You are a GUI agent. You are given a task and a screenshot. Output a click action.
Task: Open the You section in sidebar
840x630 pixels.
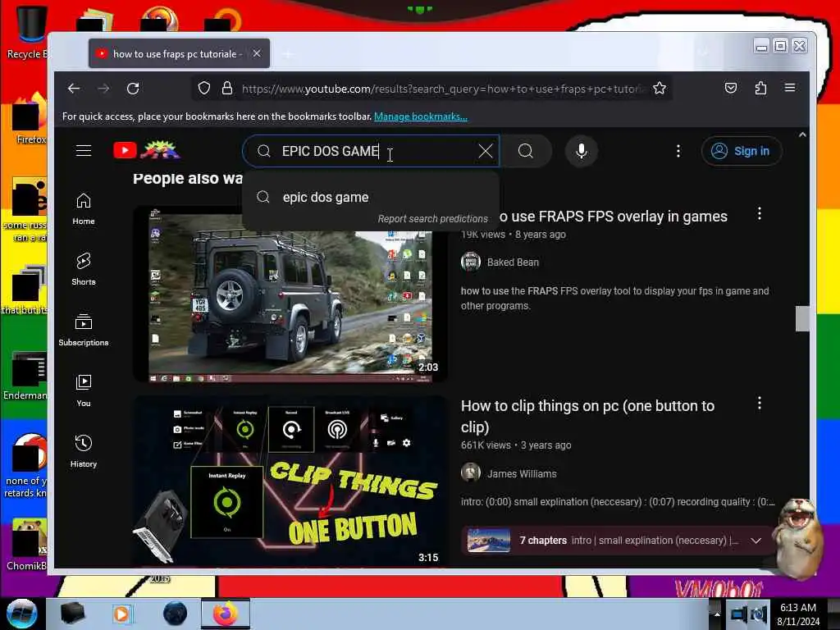[x=84, y=391]
